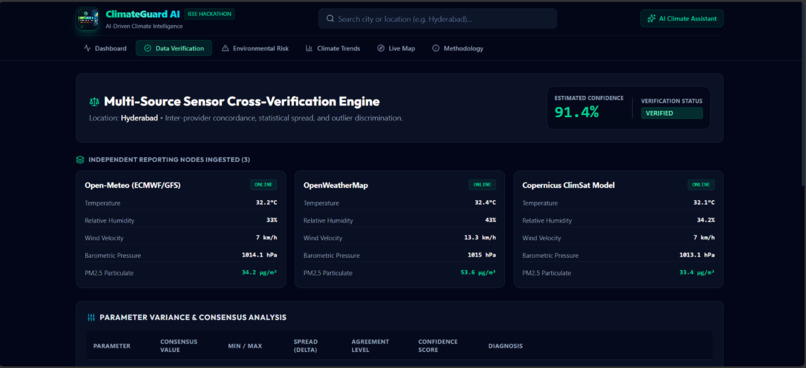Focus the city or location search field

tap(437, 19)
